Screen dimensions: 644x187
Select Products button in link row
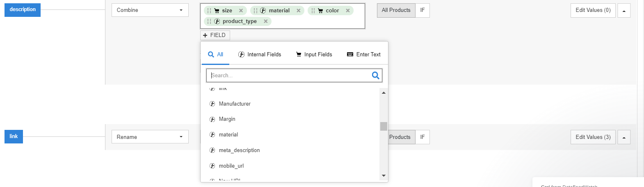[402, 137]
